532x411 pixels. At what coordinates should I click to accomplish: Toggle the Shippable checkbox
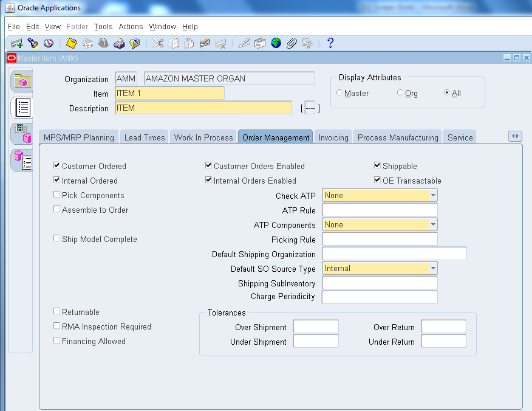coord(377,165)
